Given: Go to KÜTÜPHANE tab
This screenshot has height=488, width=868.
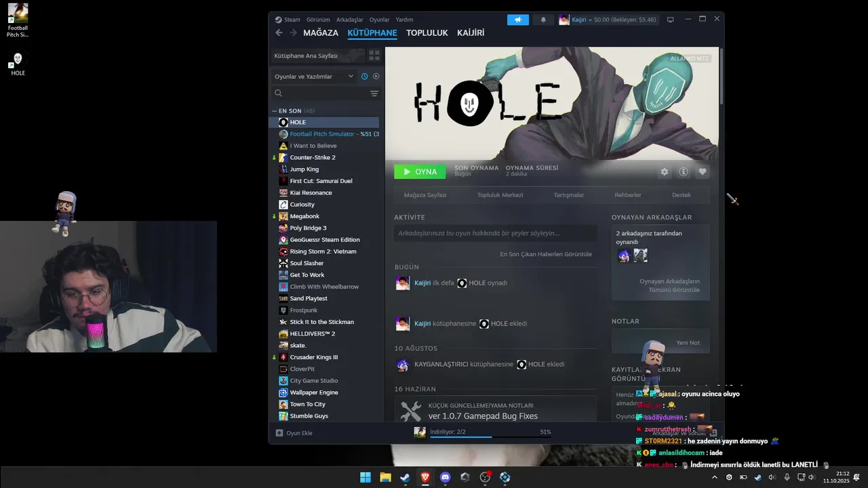Looking at the screenshot, I should (372, 33).
